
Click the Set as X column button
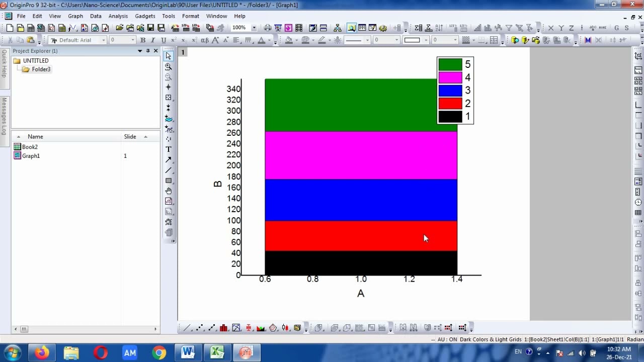click(x=551, y=28)
